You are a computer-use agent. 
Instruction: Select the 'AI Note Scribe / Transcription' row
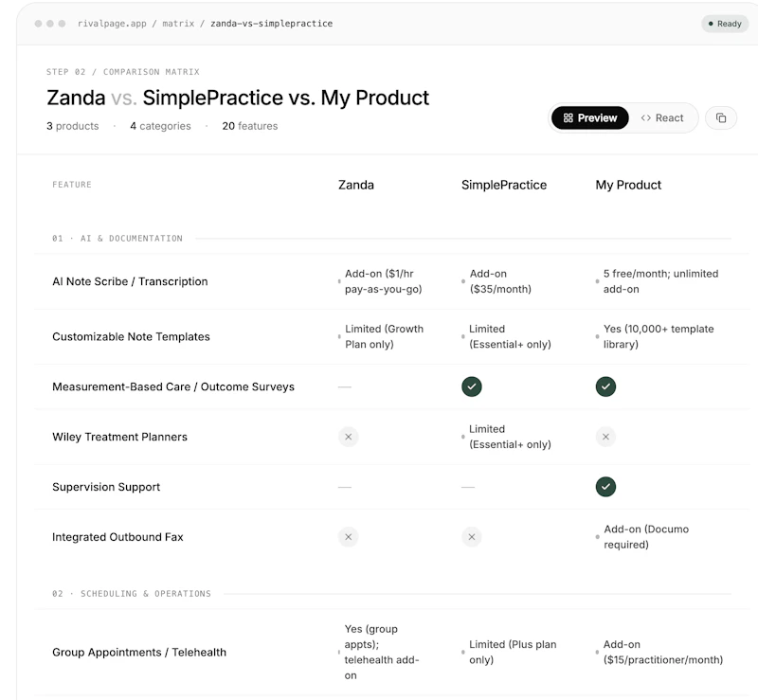391,281
